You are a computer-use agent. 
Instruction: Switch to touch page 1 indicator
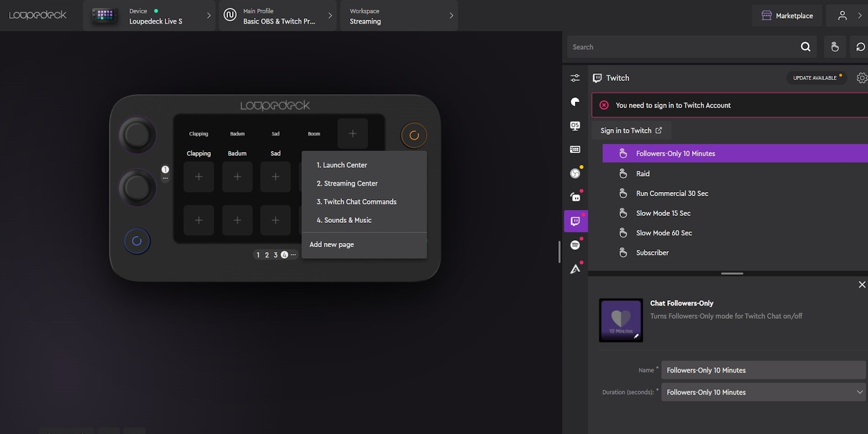point(258,255)
